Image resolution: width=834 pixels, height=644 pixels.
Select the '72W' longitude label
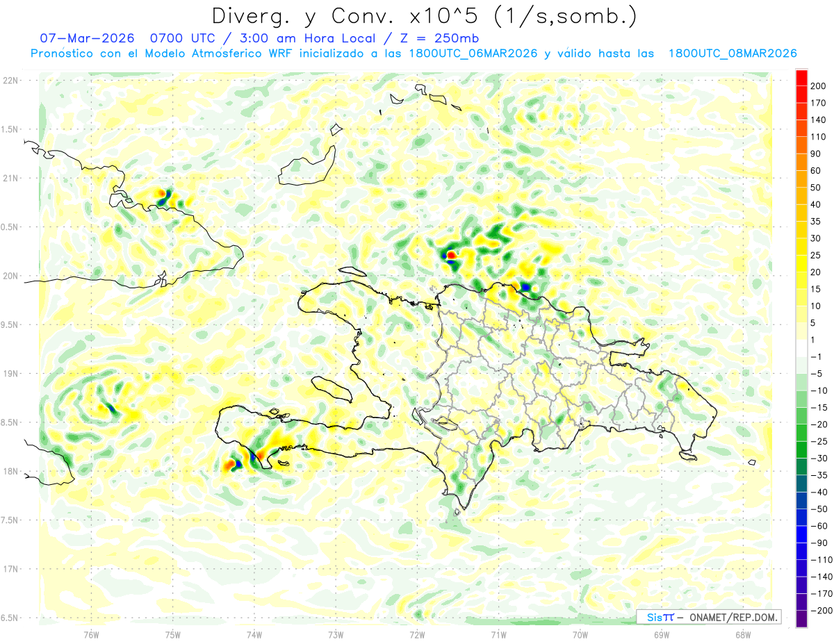[x=417, y=635]
